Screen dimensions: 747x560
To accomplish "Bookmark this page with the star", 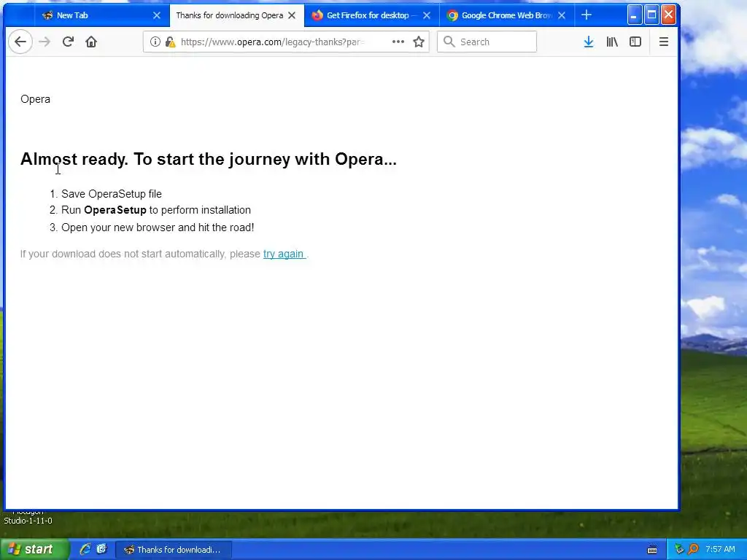I will (x=419, y=42).
